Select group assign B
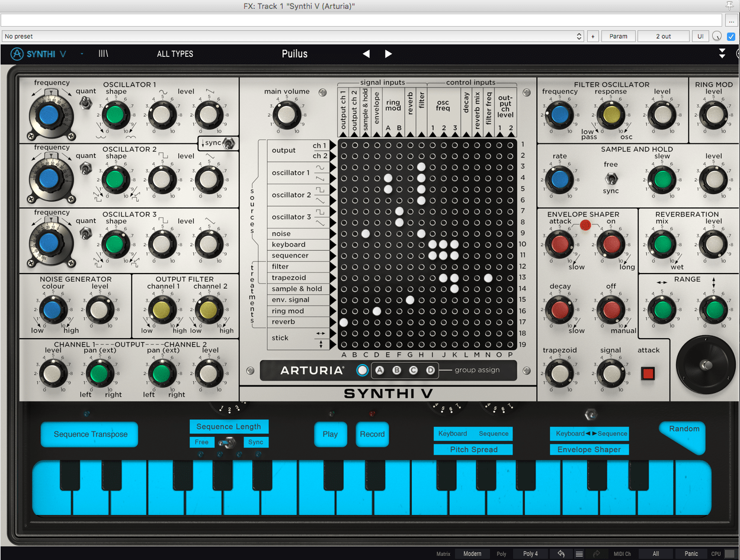 [x=397, y=371]
